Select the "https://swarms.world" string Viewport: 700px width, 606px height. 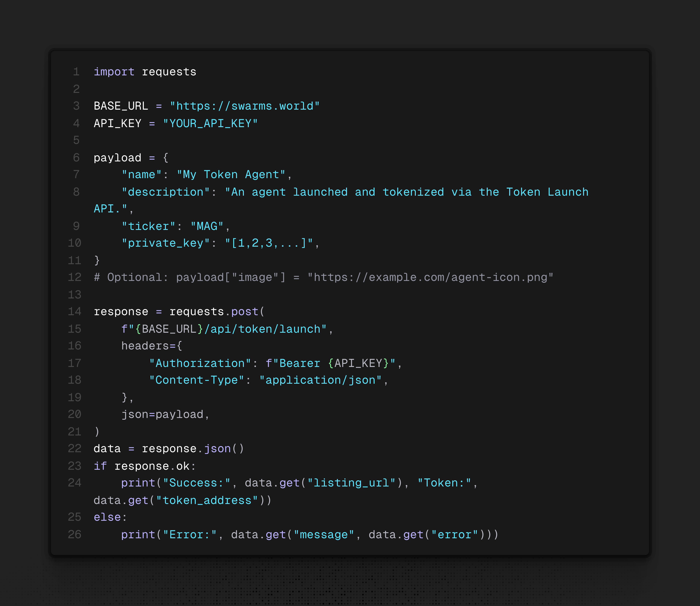[x=244, y=106]
